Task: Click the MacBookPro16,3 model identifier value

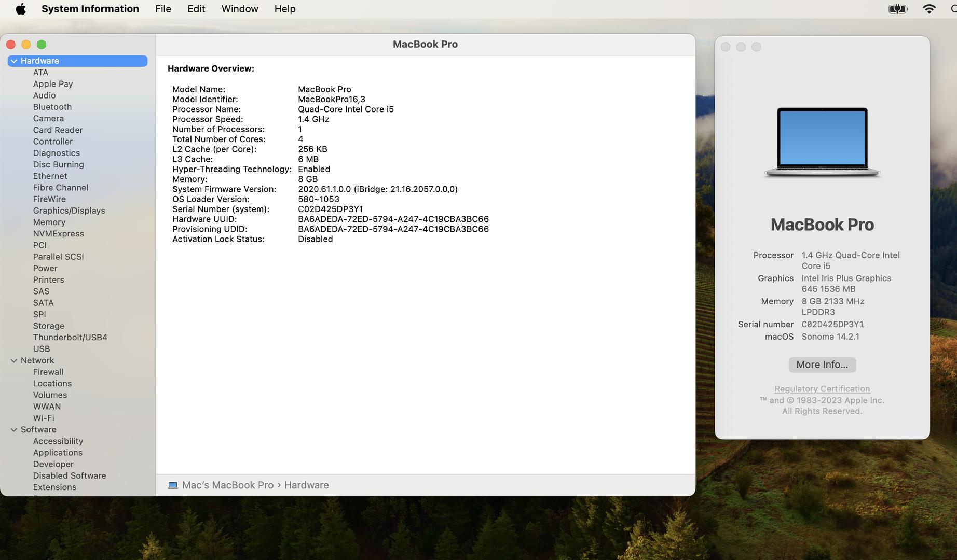Action: click(x=332, y=100)
